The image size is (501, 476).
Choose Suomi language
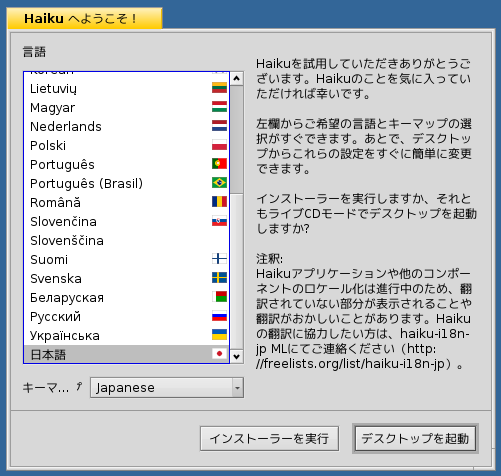[x=127, y=259]
